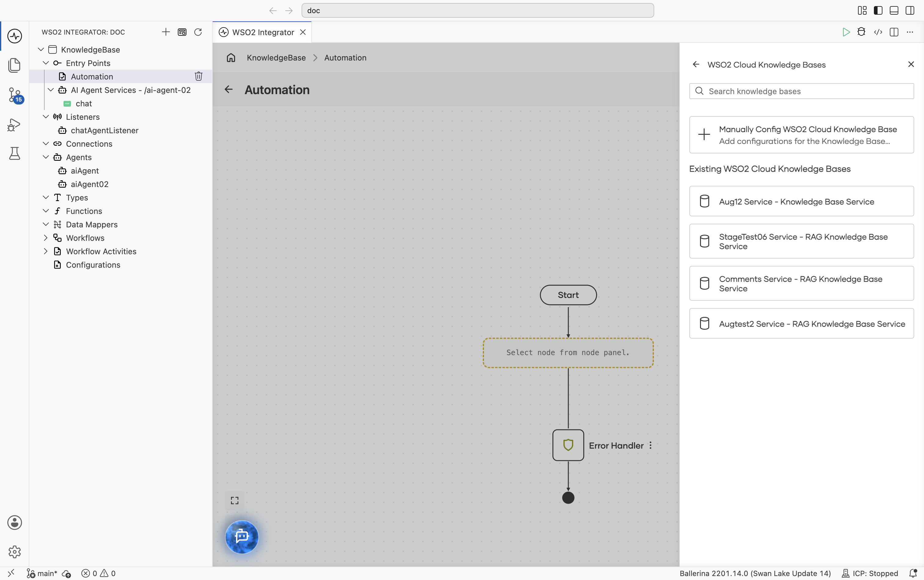Screen dimensions: 924x580
Task: Click Manually Config WSO2 Cloud Knowledge Base
Action: click(x=801, y=135)
